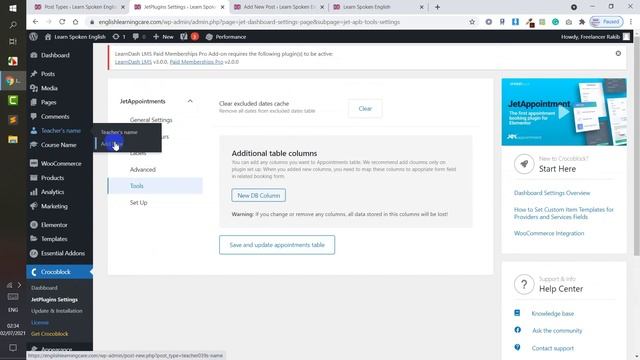
Task: Open Dashboard in admin sidebar
Action: pyautogui.click(x=55, y=55)
